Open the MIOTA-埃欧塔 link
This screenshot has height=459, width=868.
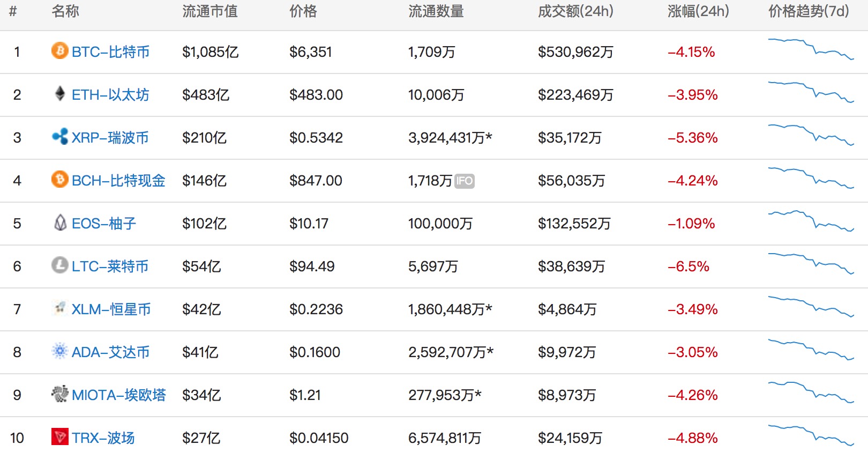coord(118,395)
